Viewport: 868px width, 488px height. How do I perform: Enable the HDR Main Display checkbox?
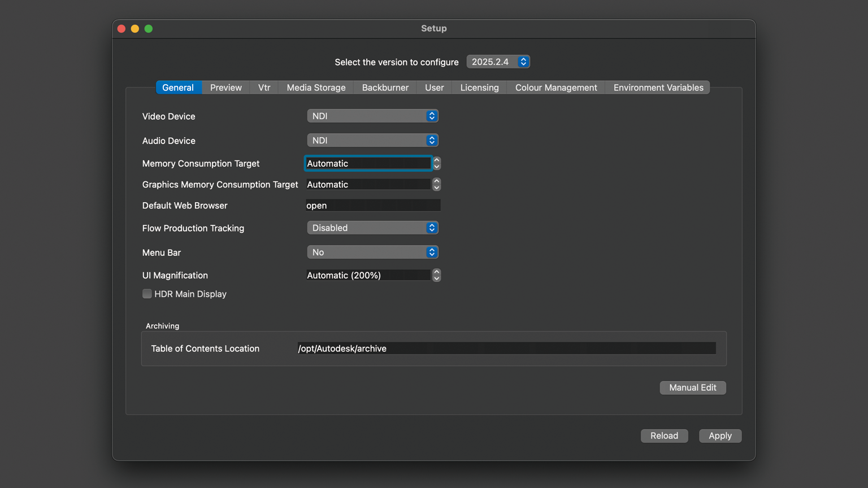tap(147, 294)
